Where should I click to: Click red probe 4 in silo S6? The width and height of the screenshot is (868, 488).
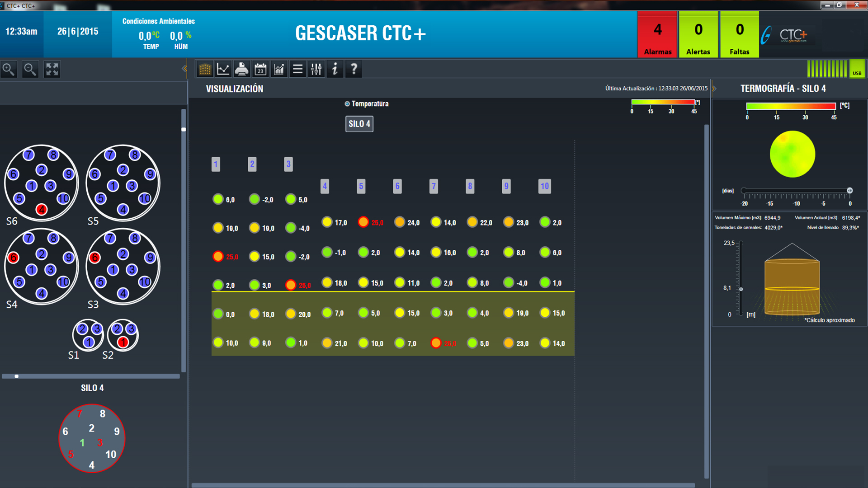click(x=42, y=210)
